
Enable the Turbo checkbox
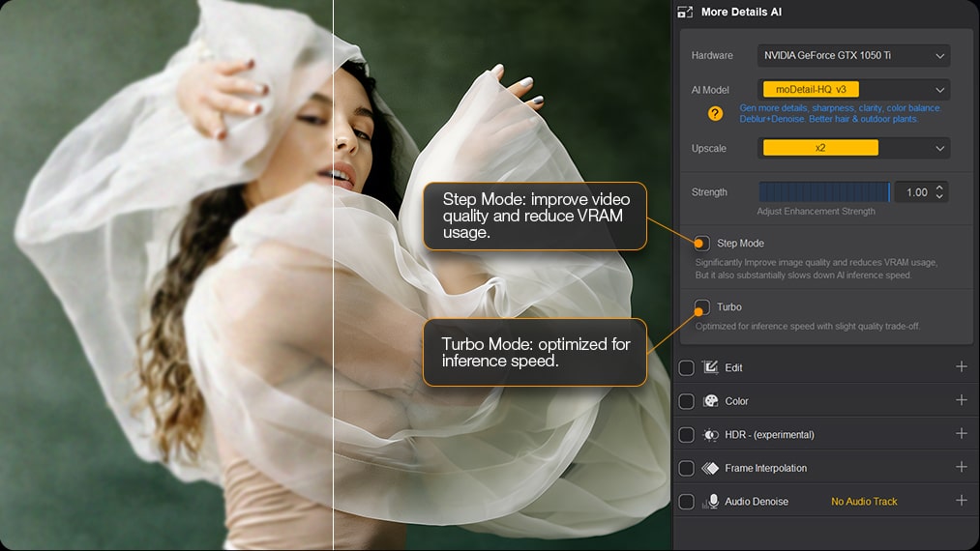701,307
